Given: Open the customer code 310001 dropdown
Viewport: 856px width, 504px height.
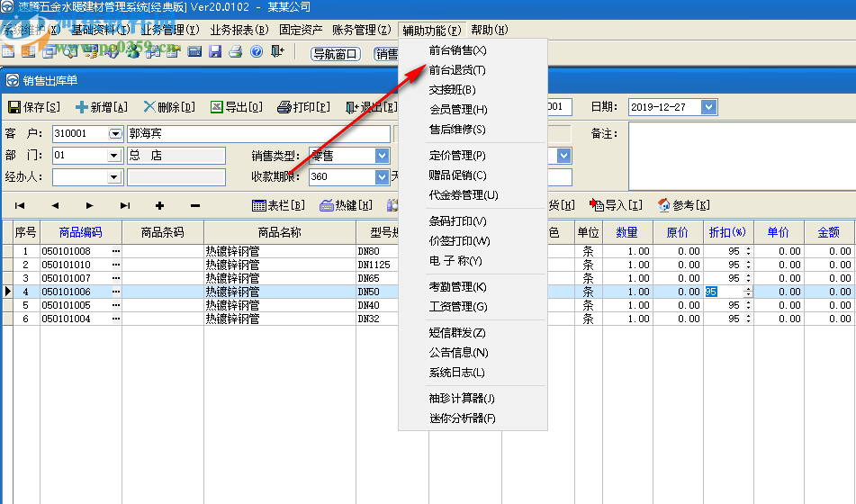Looking at the screenshot, I should [x=115, y=134].
